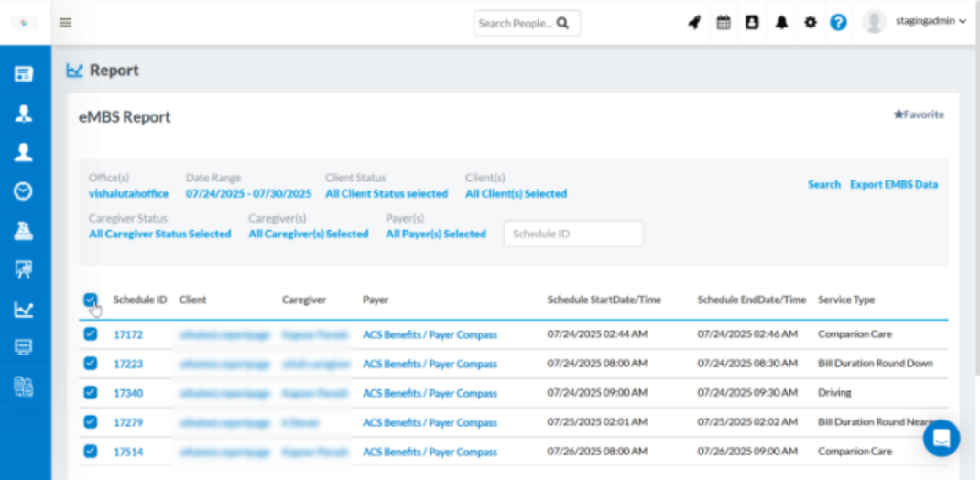Click the Schedule ID input field
980x480 pixels.
[573, 234]
